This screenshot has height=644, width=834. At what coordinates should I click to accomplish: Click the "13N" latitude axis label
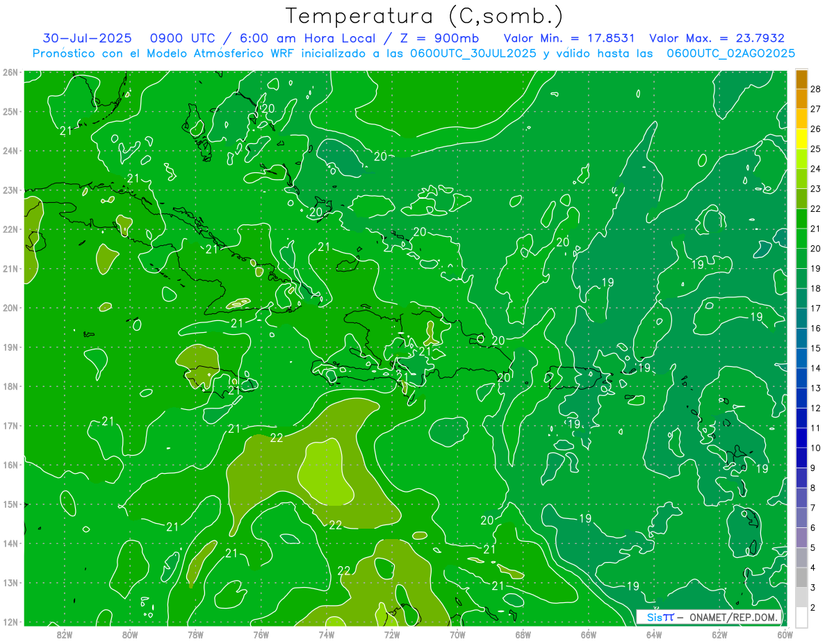point(10,582)
